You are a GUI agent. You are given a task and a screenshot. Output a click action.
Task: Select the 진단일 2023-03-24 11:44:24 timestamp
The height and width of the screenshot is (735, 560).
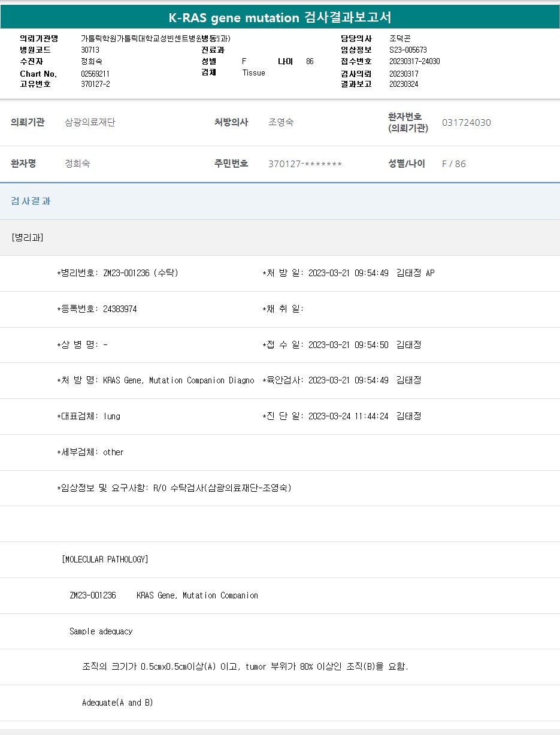(348, 416)
